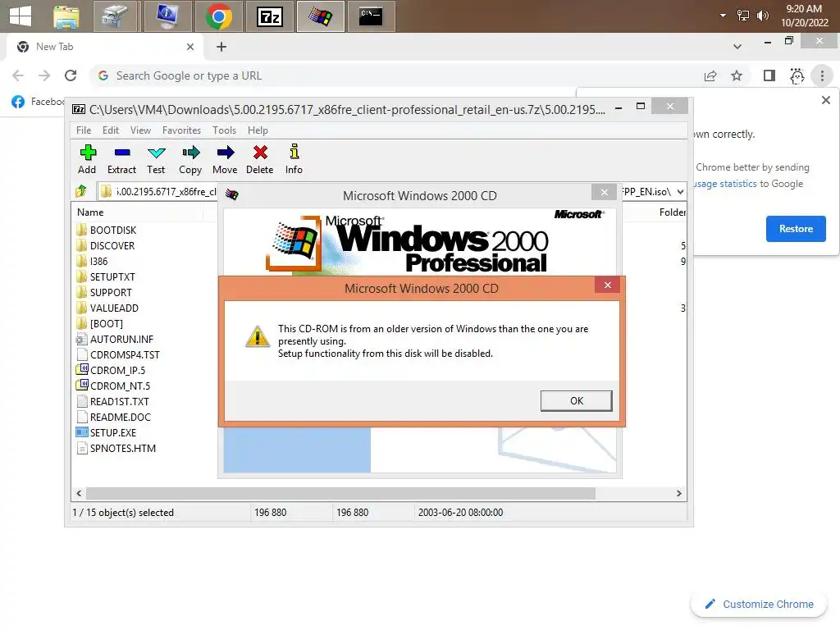
Task: Click the Command Prompt taskbar icon
Action: 371,16
